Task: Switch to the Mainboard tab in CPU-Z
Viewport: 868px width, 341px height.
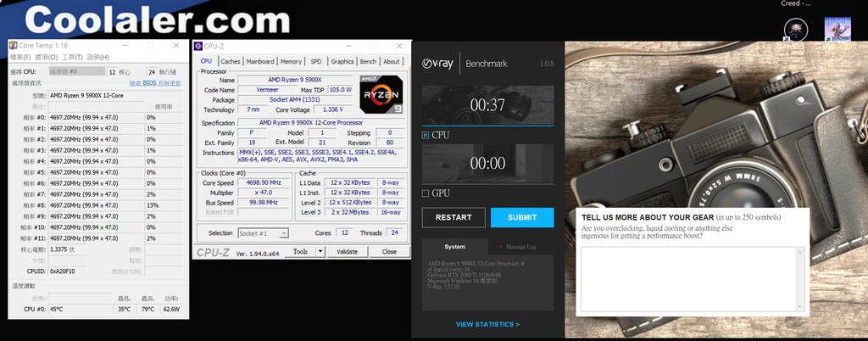Action: (x=260, y=61)
